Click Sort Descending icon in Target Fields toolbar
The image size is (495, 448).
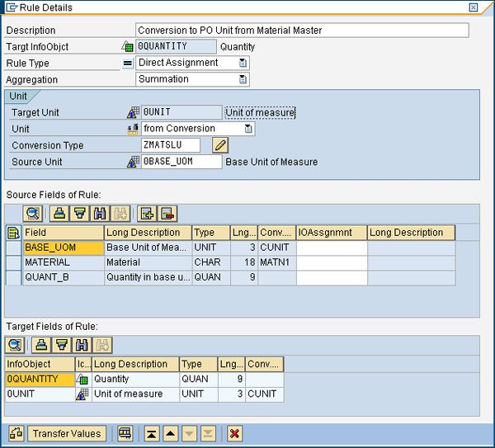62,345
